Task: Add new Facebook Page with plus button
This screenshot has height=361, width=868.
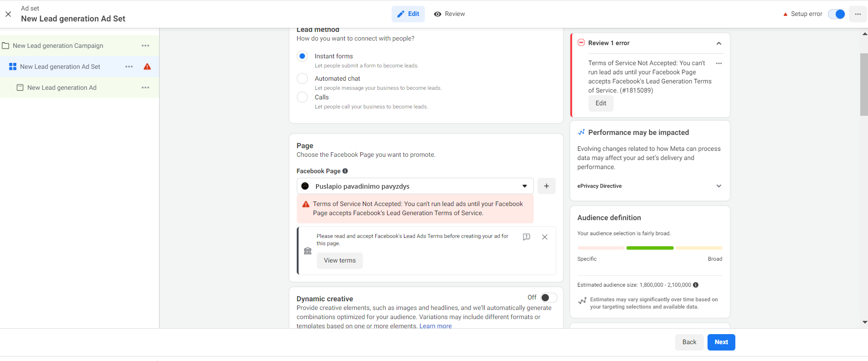Action: tap(547, 186)
